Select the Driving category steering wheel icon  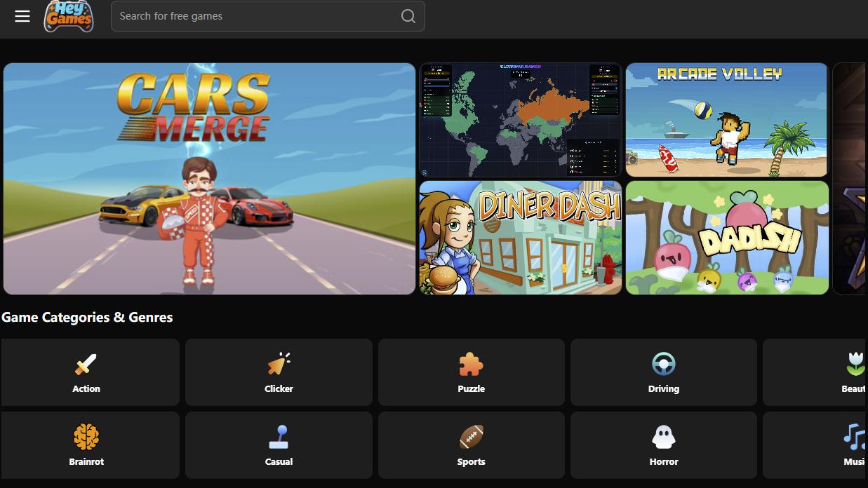point(663,364)
